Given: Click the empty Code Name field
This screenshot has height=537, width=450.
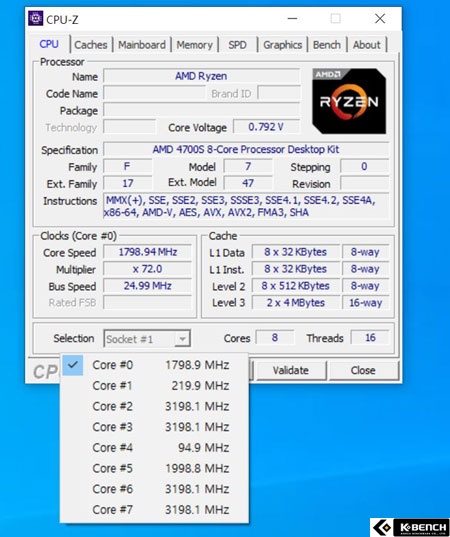Looking at the screenshot, I should click(x=154, y=93).
